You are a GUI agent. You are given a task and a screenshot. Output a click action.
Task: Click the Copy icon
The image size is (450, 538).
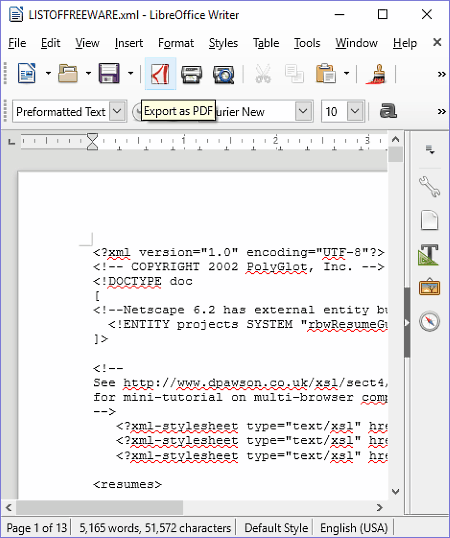tap(294, 74)
